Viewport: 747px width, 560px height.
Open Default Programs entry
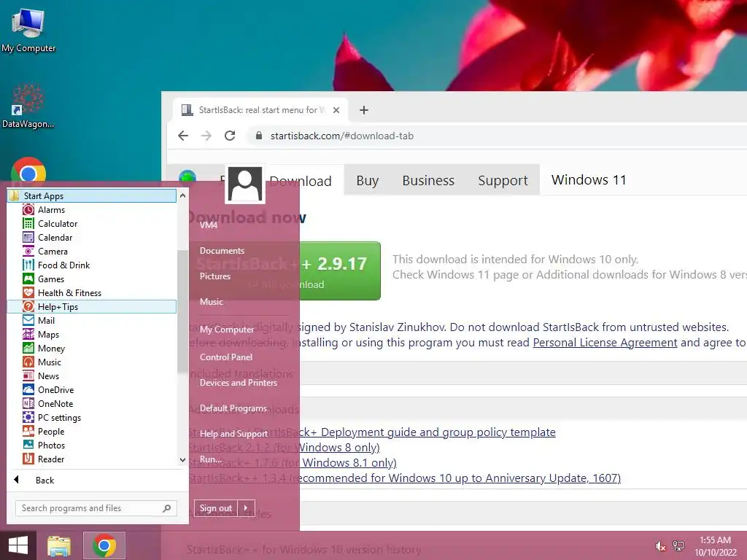(233, 408)
